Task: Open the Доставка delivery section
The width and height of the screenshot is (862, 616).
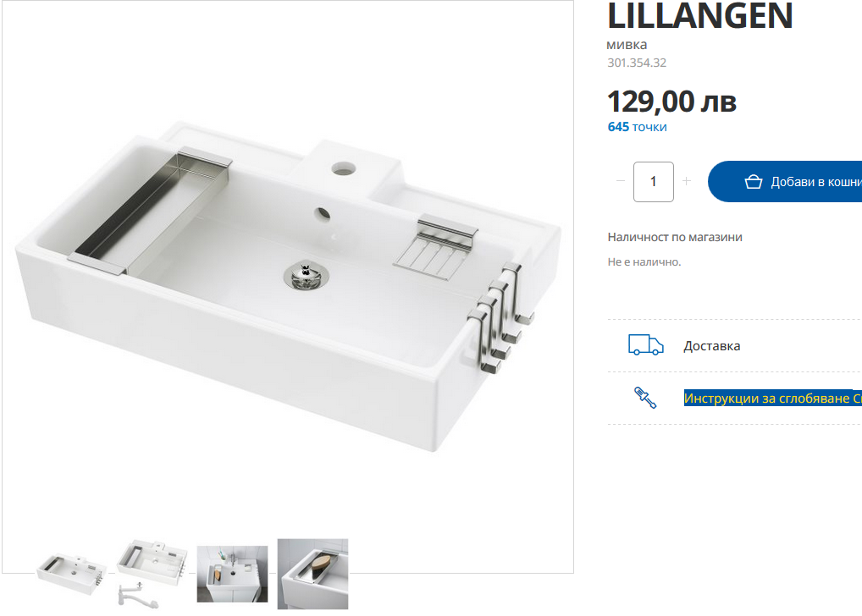Action: (x=711, y=345)
